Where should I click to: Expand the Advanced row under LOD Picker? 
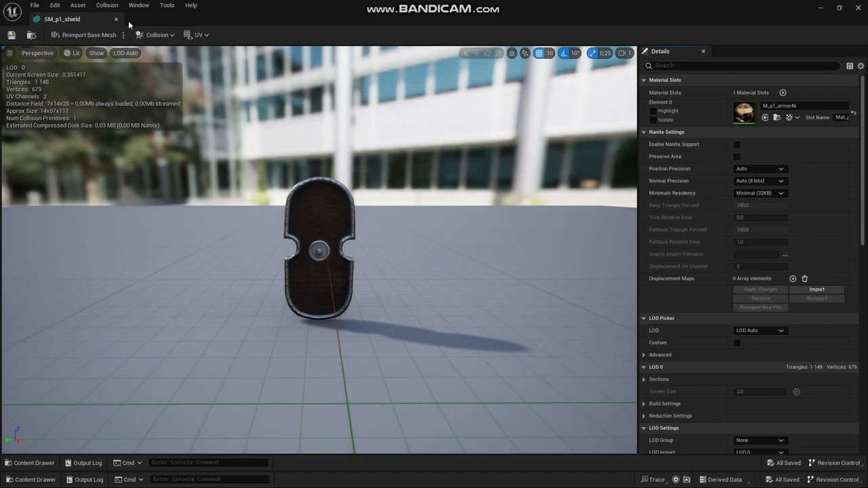(x=644, y=355)
